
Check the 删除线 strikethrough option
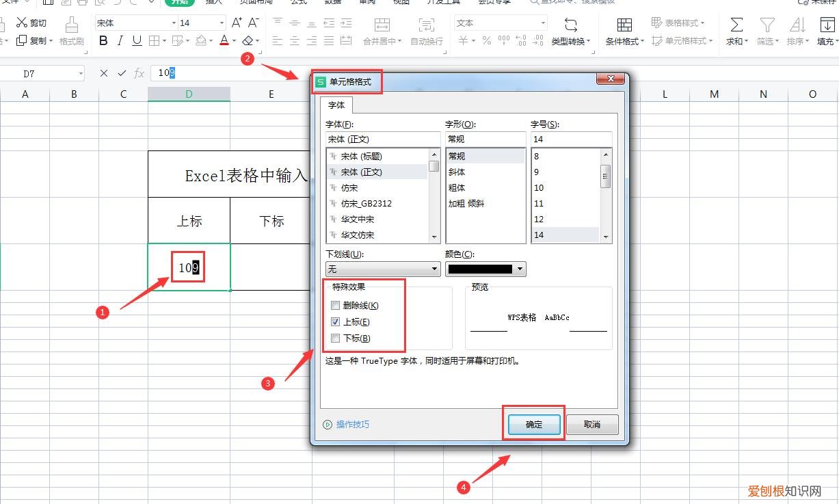(x=335, y=305)
